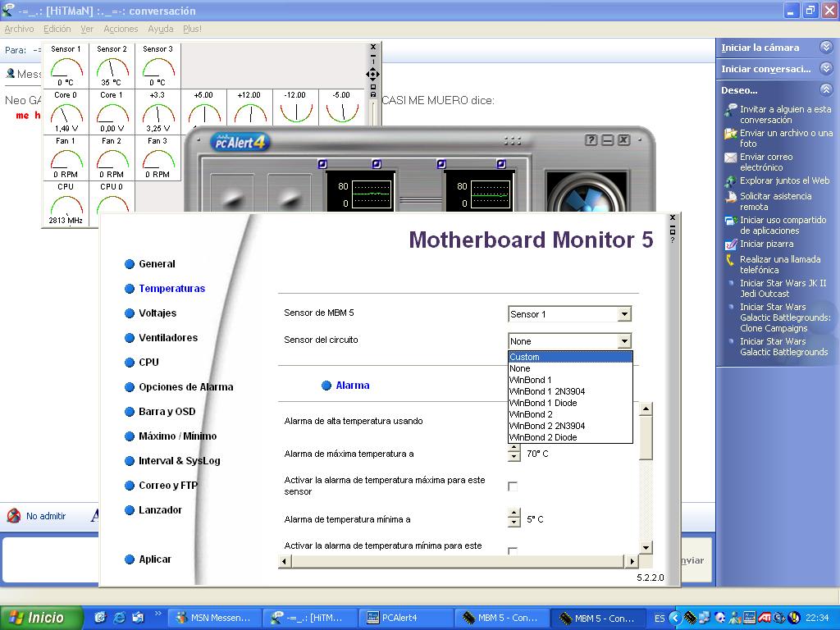Expand Iniciar la cámara panel

click(x=827, y=47)
